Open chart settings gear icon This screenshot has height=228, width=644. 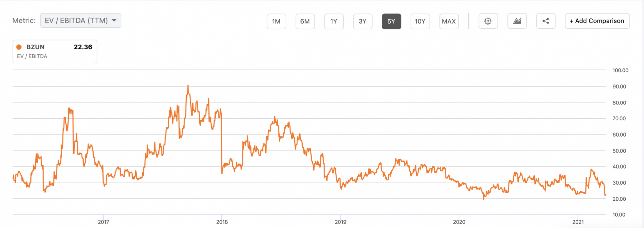[488, 21]
